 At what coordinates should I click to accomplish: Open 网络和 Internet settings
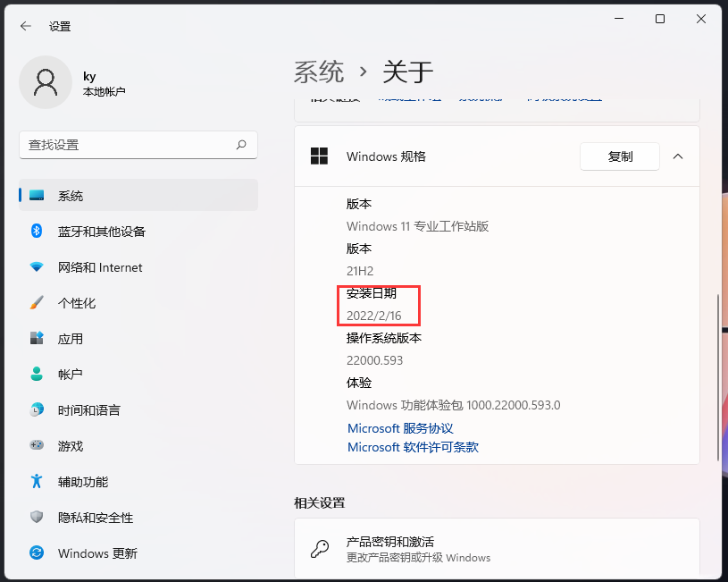pos(80,267)
